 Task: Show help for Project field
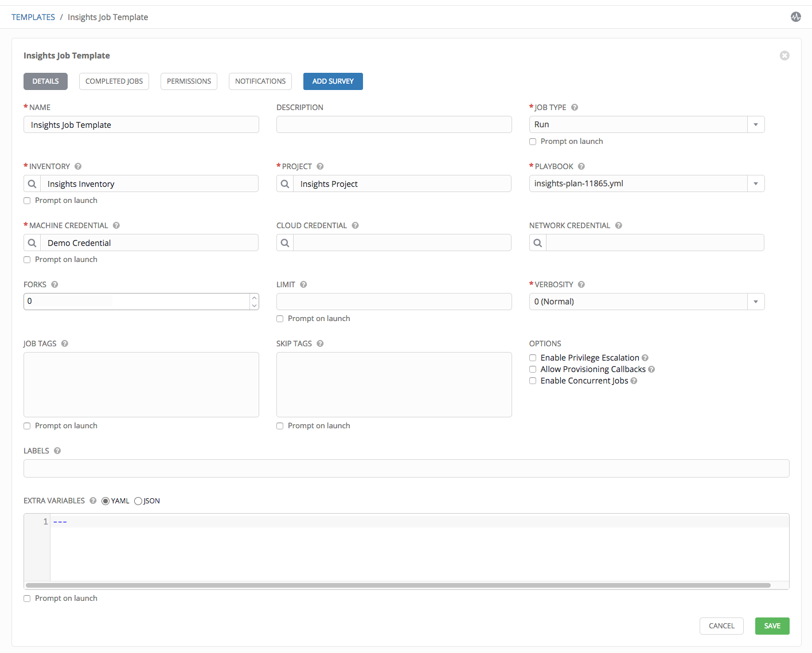(320, 166)
